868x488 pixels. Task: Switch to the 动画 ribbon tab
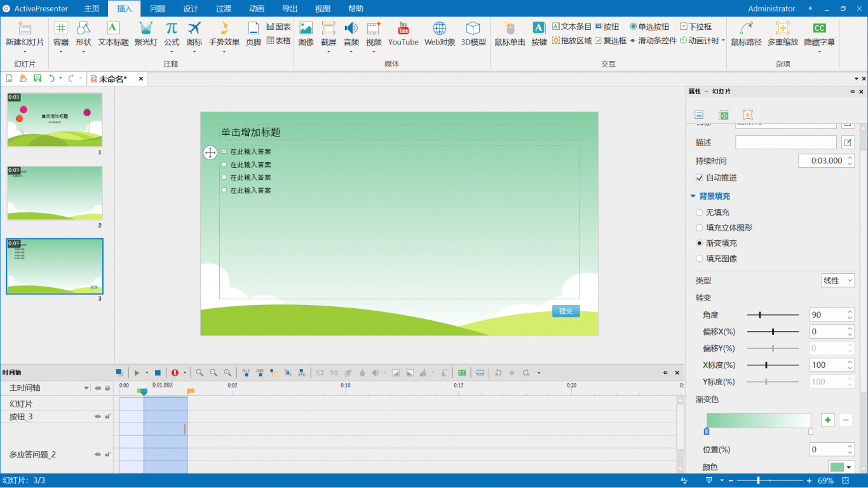click(x=257, y=9)
